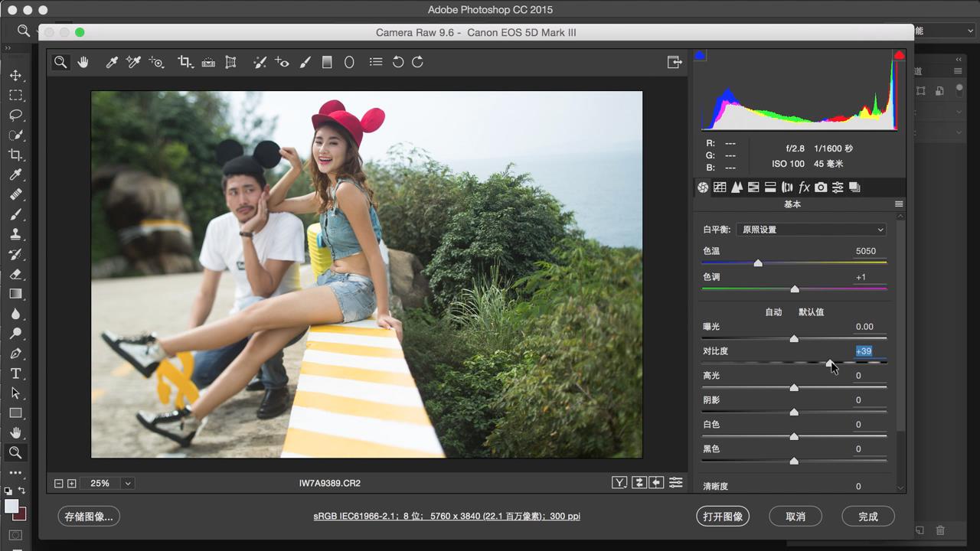The height and width of the screenshot is (551, 980).
Task: Switch to the Tone Curve tab
Action: [x=720, y=187]
